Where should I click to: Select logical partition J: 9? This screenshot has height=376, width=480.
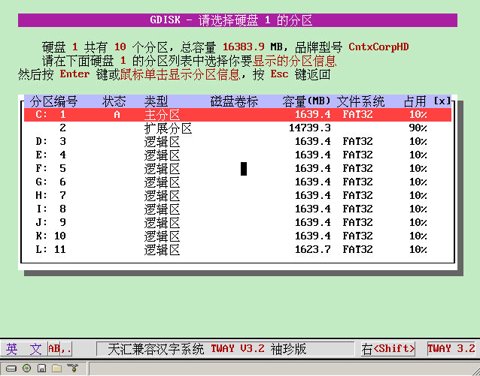[238, 222]
